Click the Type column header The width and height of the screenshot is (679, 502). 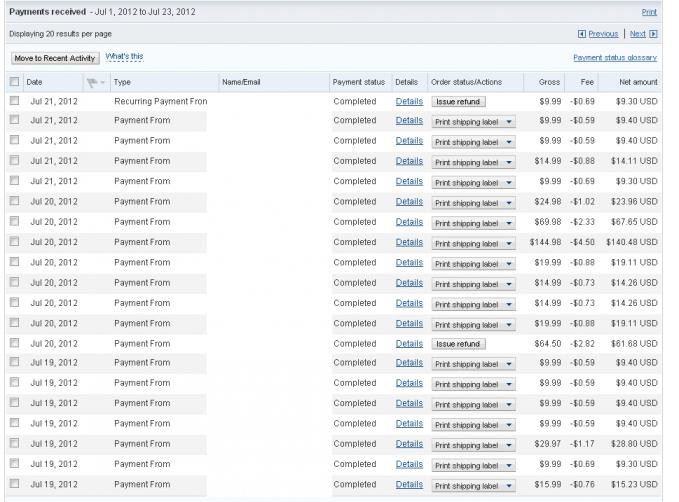click(122, 82)
